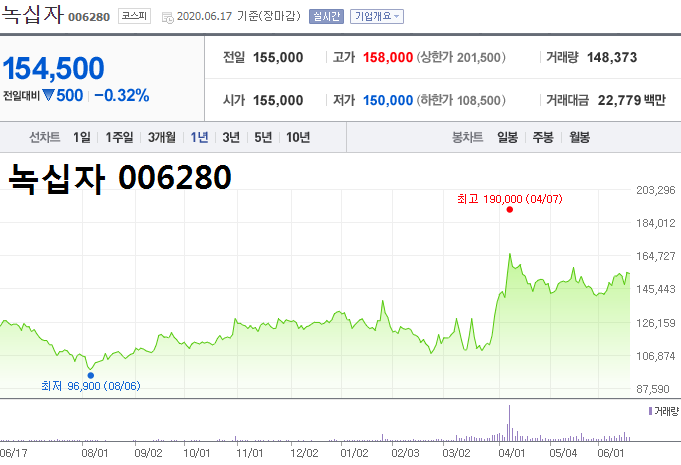This screenshot has height=465, width=681.
Task: Click the tallest volume bar near 04/01
Action: click(509, 423)
